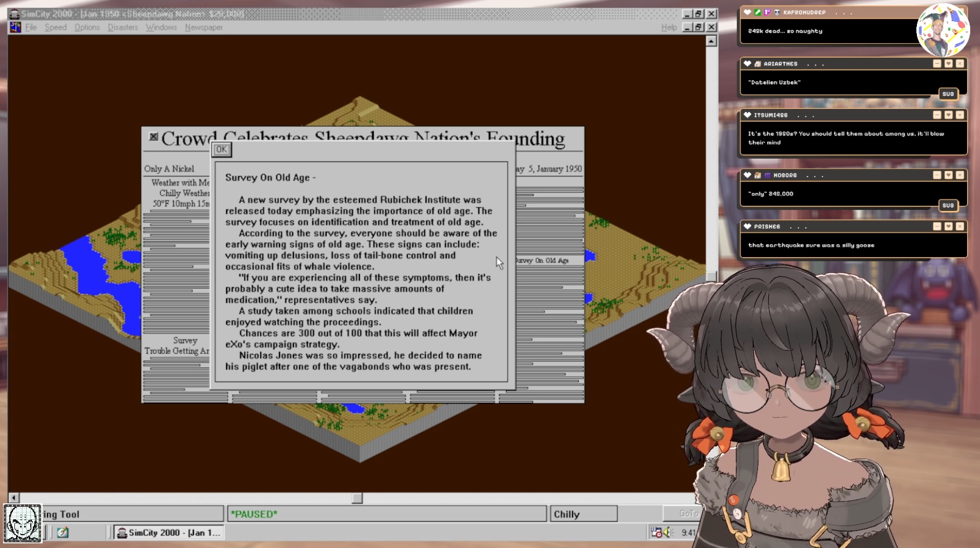Click the quick launch pencil icon
The width and height of the screenshot is (980, 548).
63,533
